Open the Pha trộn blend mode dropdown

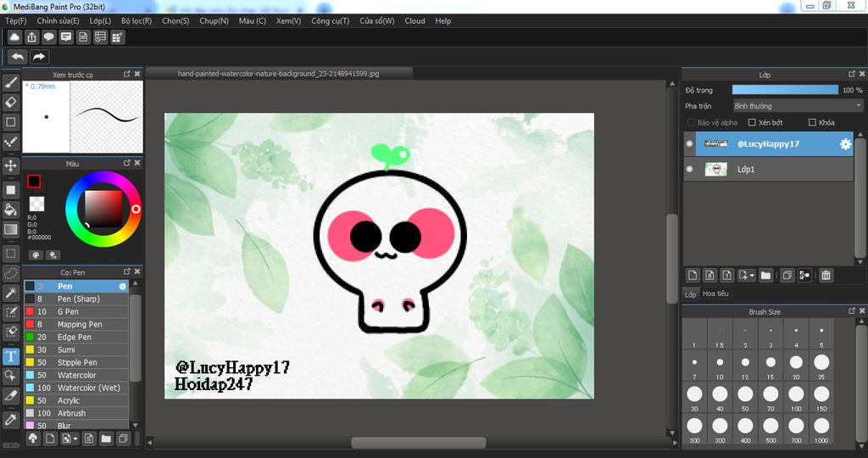(x=798, y=106)
